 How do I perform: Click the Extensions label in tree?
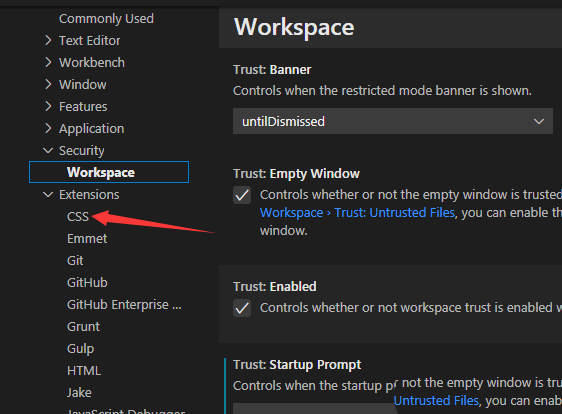coord(89,195)
